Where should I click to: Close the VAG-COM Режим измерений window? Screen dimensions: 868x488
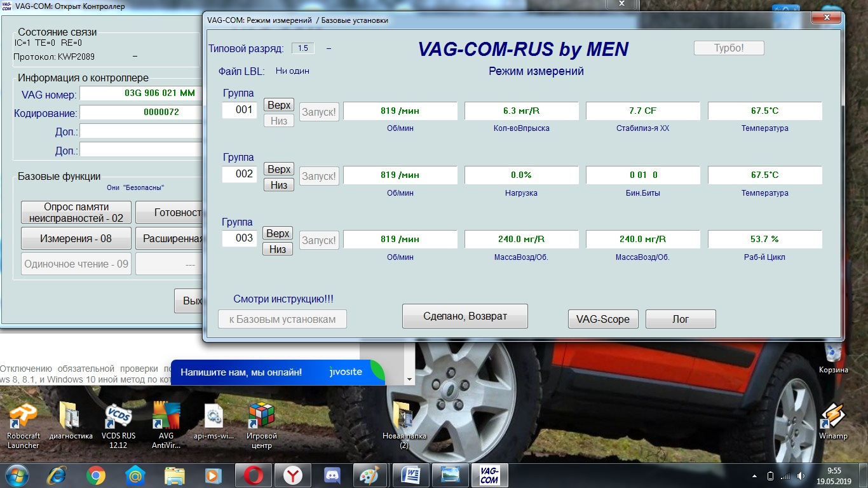pos(827,17)
